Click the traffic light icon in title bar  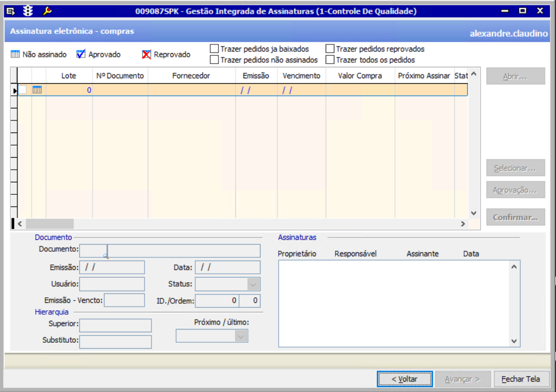click(x=28, y=11)
